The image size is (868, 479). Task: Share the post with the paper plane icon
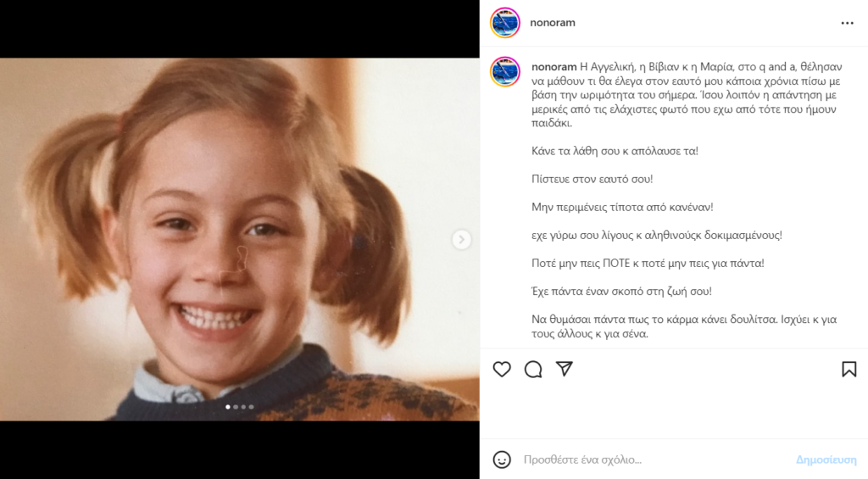tap(564, 369)
